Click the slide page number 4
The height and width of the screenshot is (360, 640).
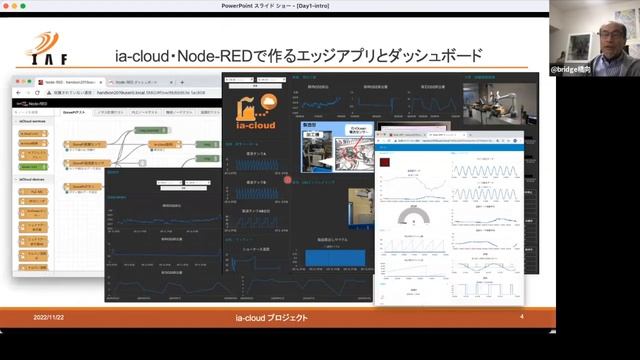tap(522, 316)
